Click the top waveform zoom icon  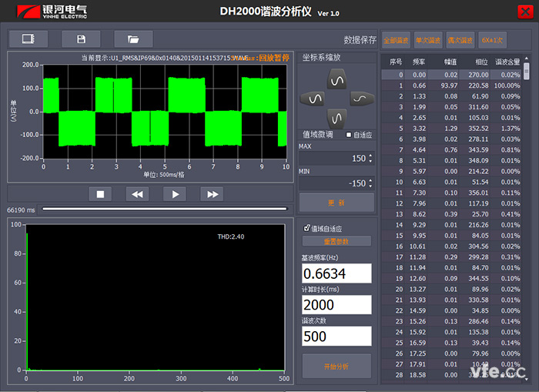coord(336,79)
